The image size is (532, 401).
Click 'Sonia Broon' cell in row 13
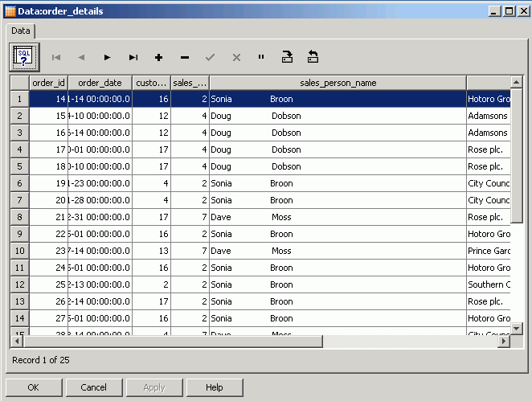click(x=338, y=301)
